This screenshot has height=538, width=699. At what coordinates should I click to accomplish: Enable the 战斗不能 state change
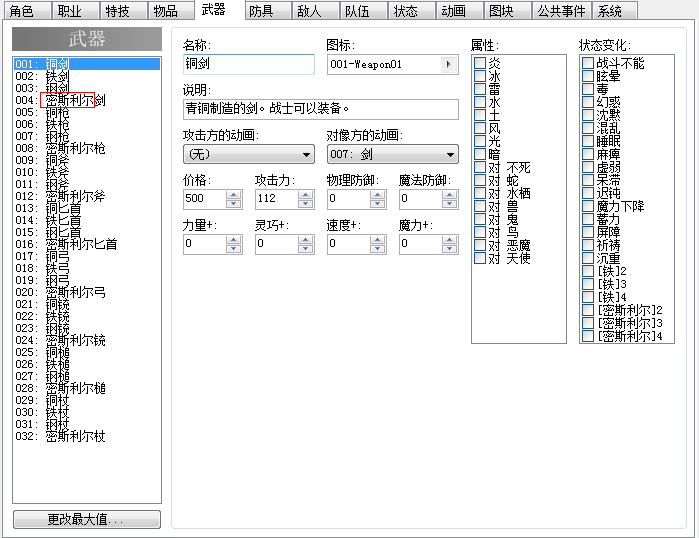pyautogui.click(x=588, y=63)
